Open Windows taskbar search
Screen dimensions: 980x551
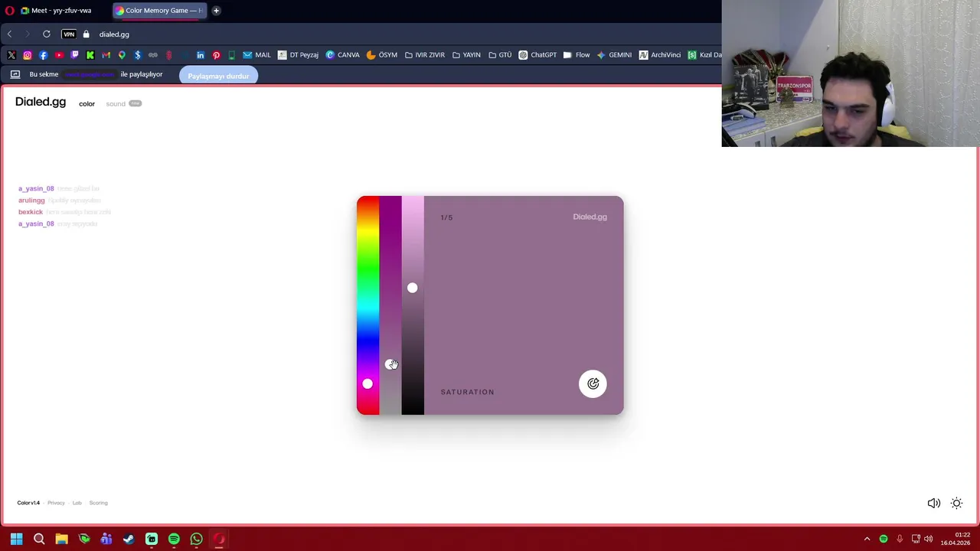pyautogui.click(x=39, y=540)
